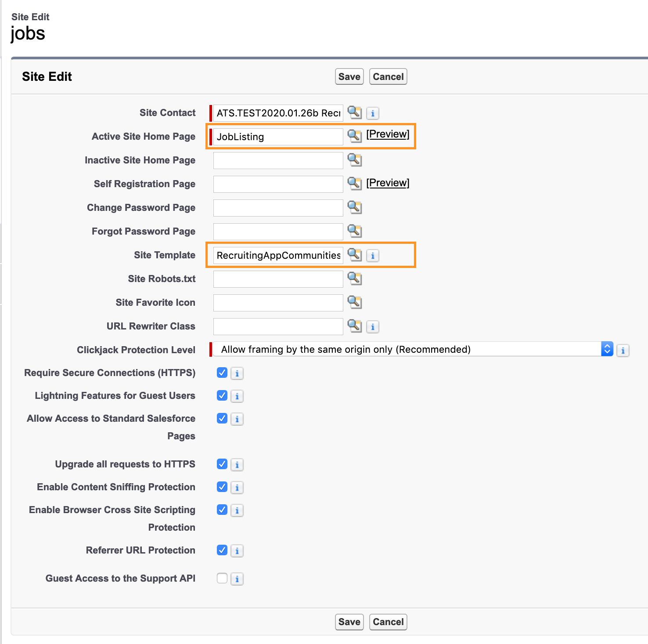Show info help for Browser Cross Site Scripting Protection

237,510
